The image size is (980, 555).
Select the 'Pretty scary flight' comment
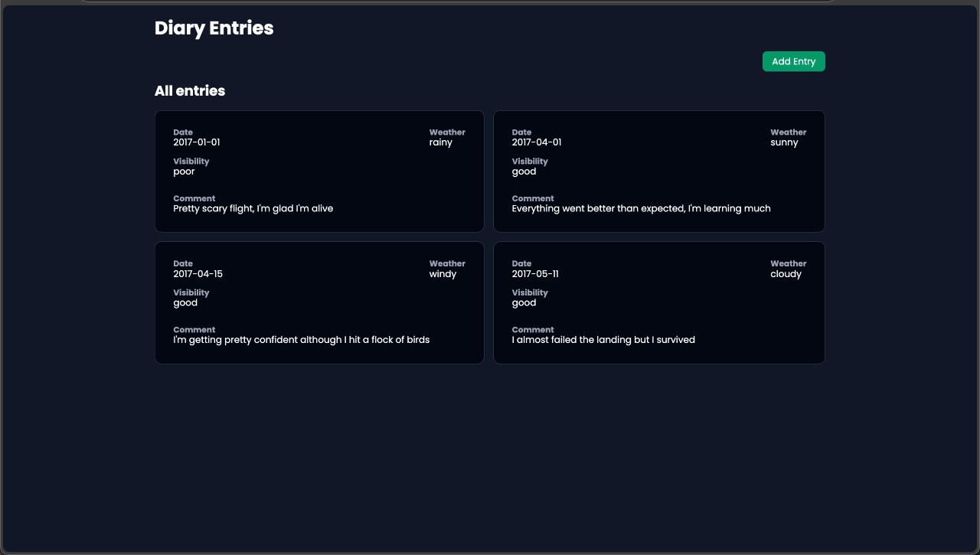coord(253,208)
